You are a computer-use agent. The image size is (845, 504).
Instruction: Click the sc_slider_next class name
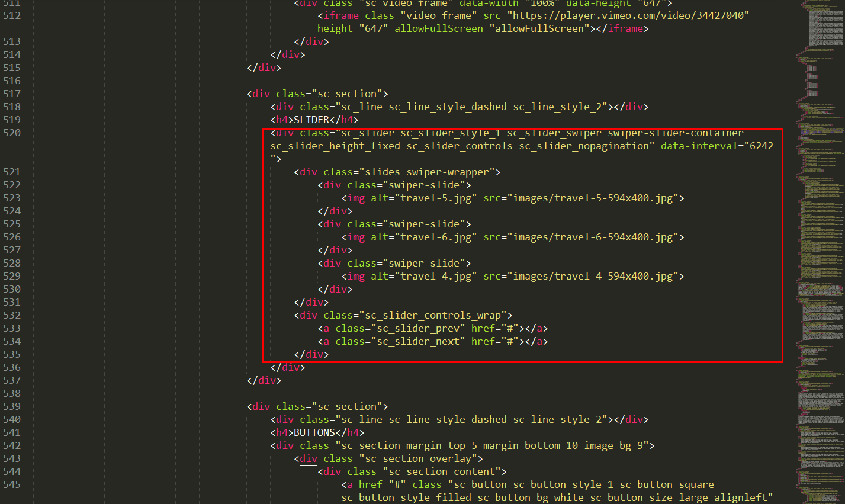tap(418, 341)
